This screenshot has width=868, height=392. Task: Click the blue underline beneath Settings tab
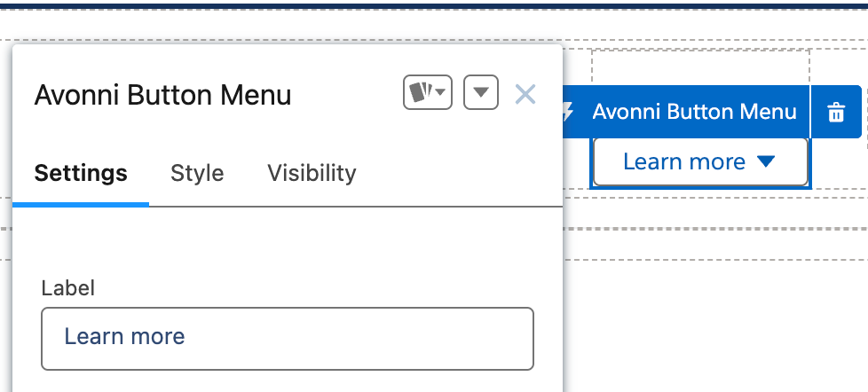[81, 204]
